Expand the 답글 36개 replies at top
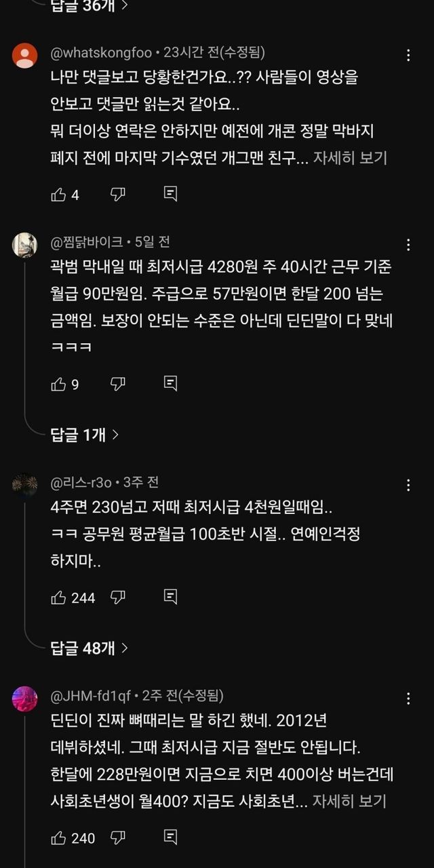The width and height of the screenshot is (434, 868). tap(90, 6)
